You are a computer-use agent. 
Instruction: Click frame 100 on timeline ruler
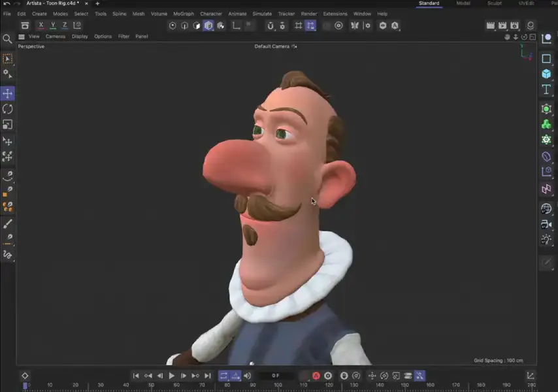coord(278,385)
